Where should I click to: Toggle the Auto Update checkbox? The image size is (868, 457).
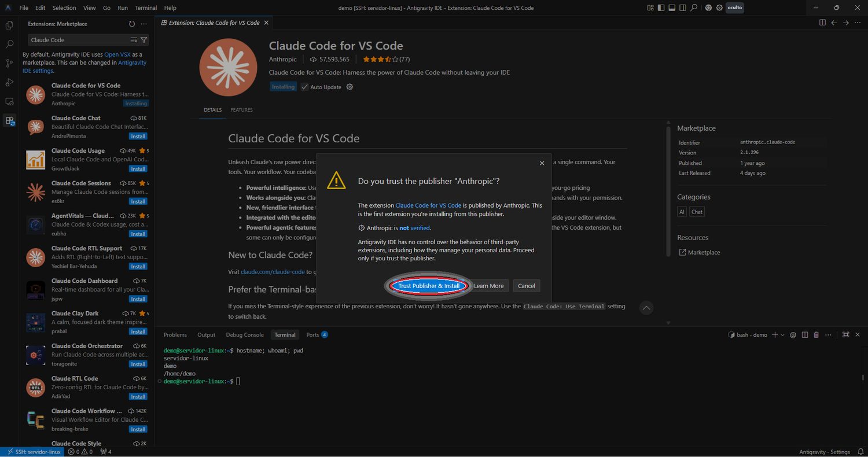[305, 87]
